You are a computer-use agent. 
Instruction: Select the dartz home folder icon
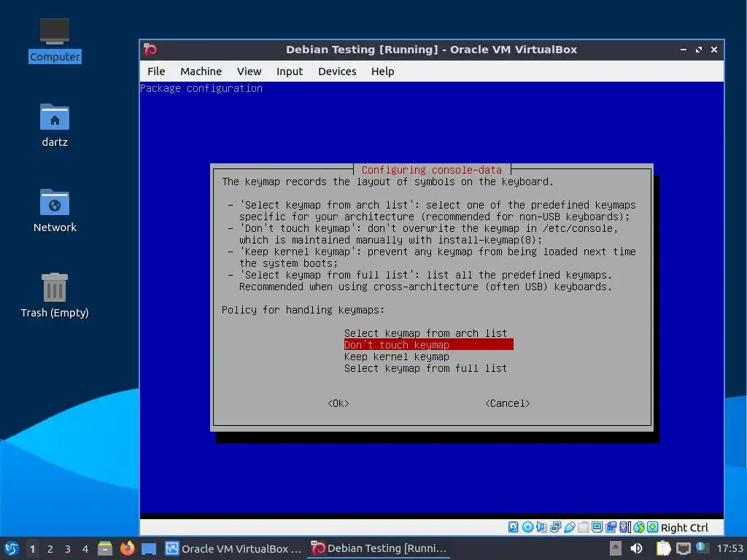[55, 125]
